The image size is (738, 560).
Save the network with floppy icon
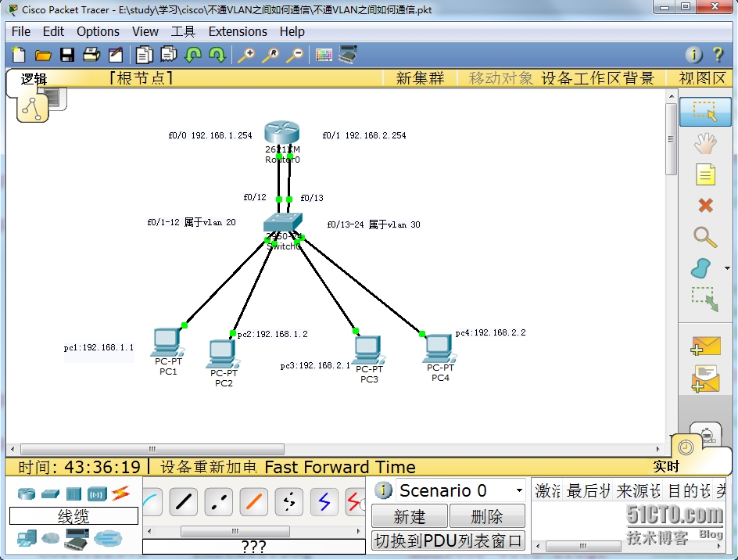[67, 55]
